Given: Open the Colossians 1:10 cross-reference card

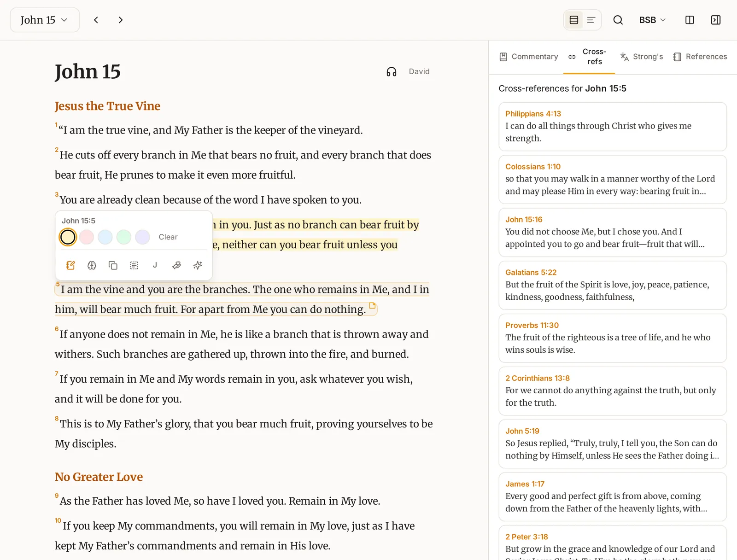Looking at the screenshot, I should pyautogui.click(x=613, y=180).
